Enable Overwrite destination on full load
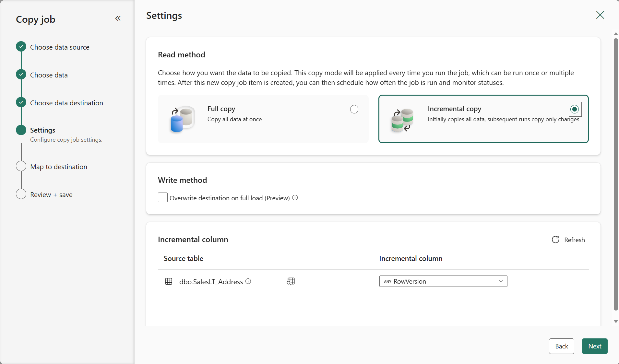The image size is (619, 364). 162,197
